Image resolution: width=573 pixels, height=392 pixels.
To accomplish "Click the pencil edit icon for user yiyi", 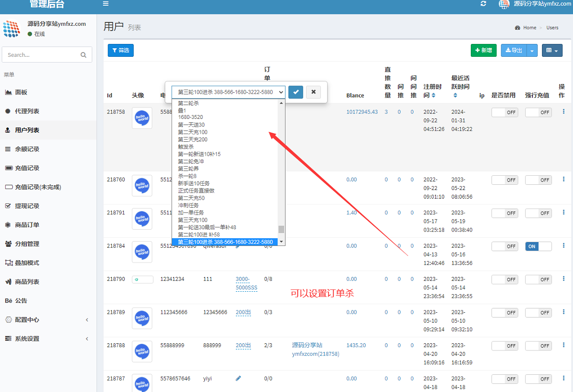I will tap(238, 378).
